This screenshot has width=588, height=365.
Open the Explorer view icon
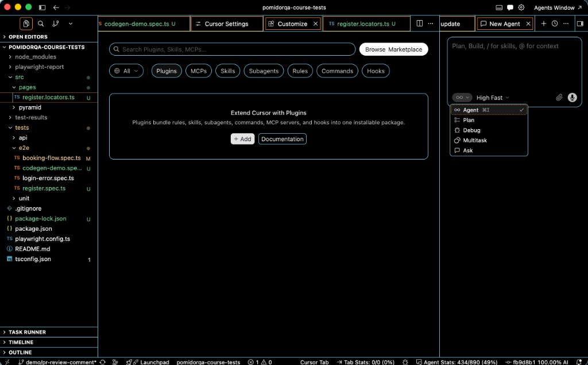(26, 24)
